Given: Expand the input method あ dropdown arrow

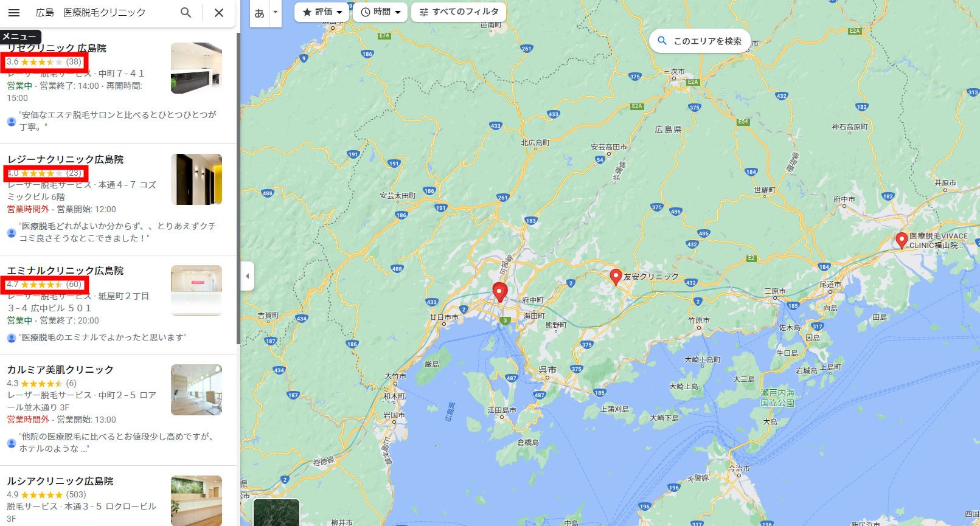Looking at the screenshot, I should [x=275, y=12].
